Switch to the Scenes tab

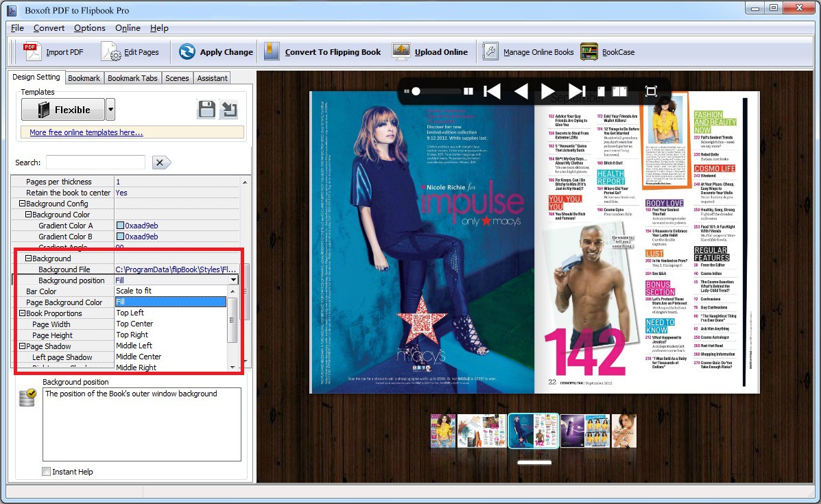tap(177, 78)
